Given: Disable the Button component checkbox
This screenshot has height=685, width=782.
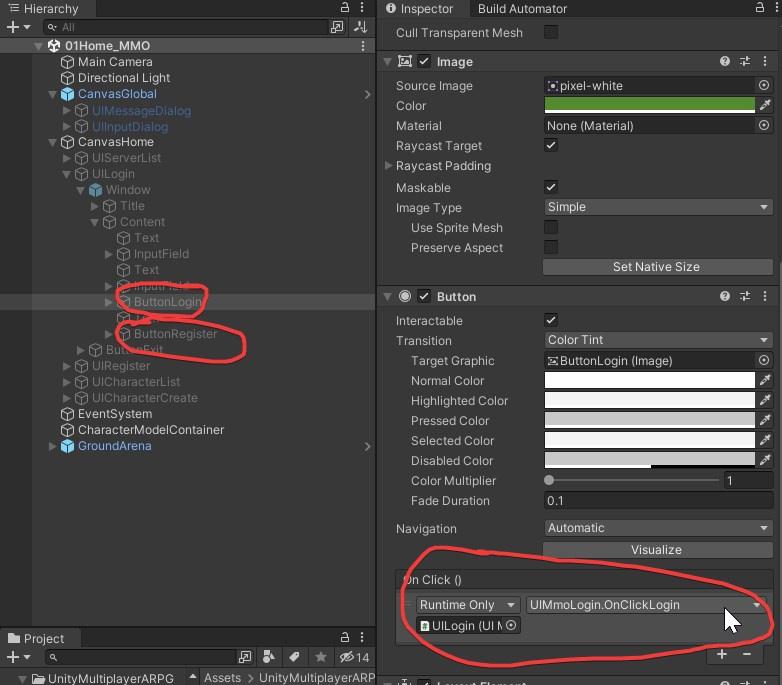Looking at the screenshot, I should pos(423,297).
